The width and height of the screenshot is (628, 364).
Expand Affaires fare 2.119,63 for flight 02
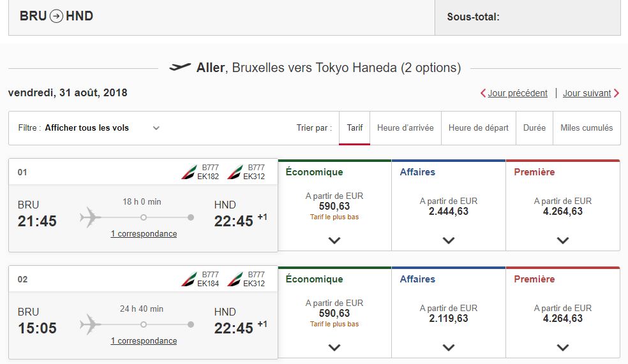tap(449, 347)
